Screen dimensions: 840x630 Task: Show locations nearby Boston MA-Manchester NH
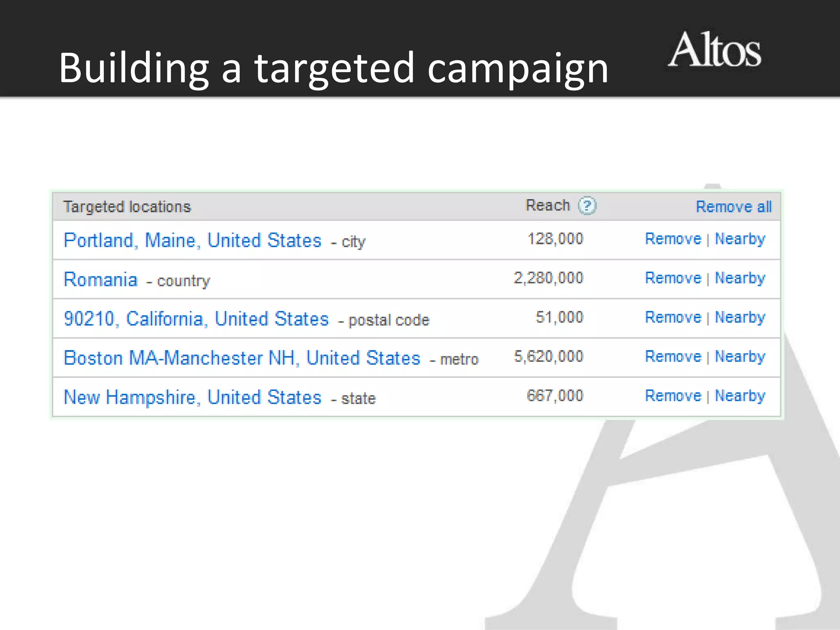(x=740, y=357)
